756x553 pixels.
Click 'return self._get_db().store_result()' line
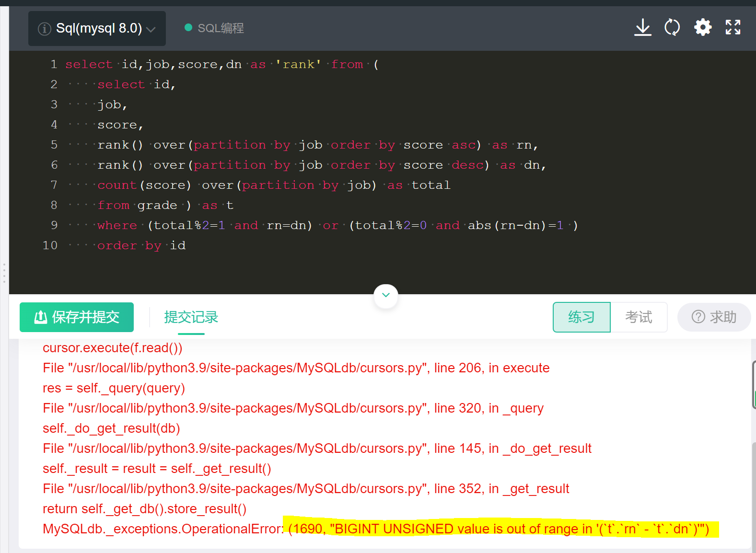[x=145, y=508]
